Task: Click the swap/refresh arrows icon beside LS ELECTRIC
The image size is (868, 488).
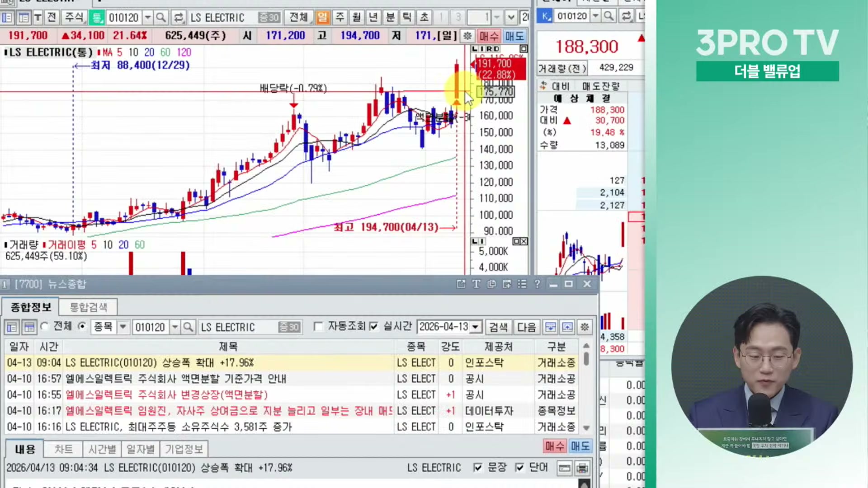Action: click(x=179, y=18)
